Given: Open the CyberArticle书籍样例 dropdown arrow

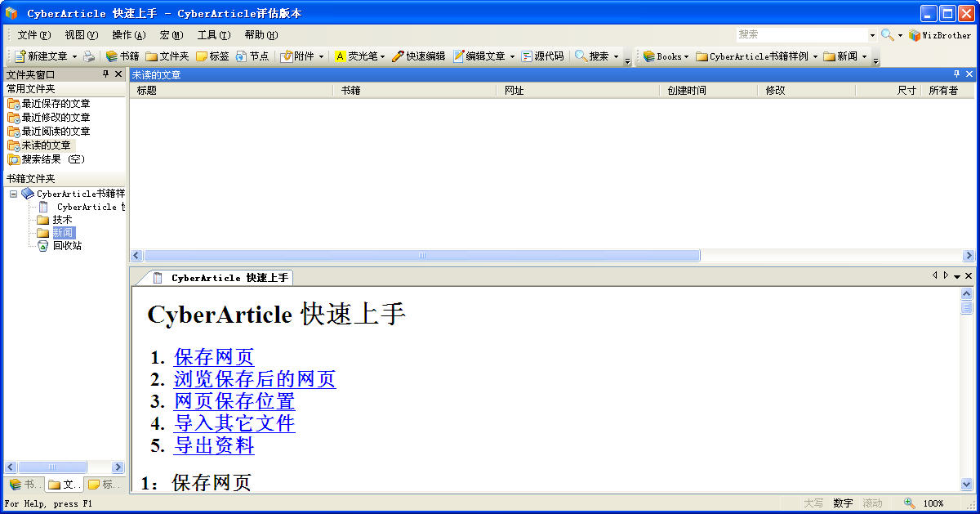Looking at the screenshot, I should (x=814, y=56).
